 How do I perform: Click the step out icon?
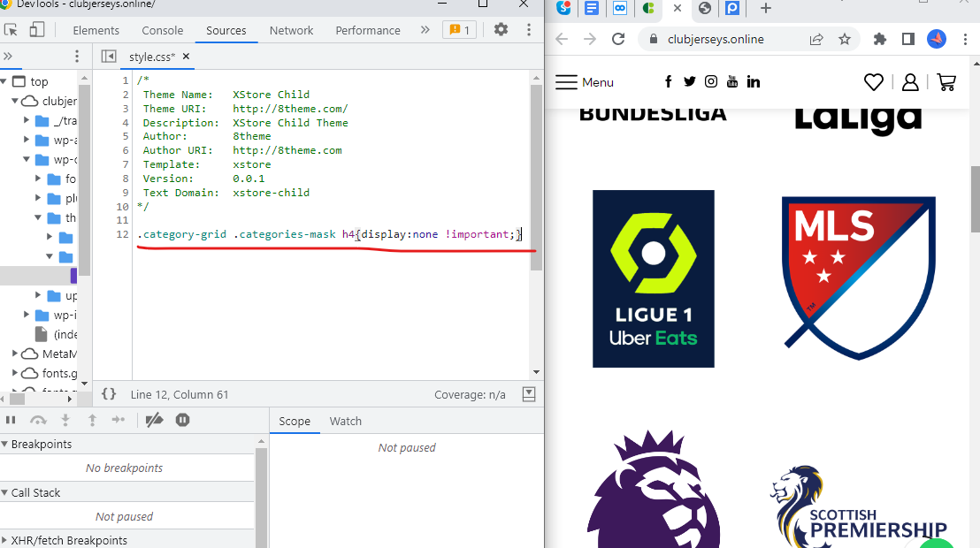click(x=93, y=420)
